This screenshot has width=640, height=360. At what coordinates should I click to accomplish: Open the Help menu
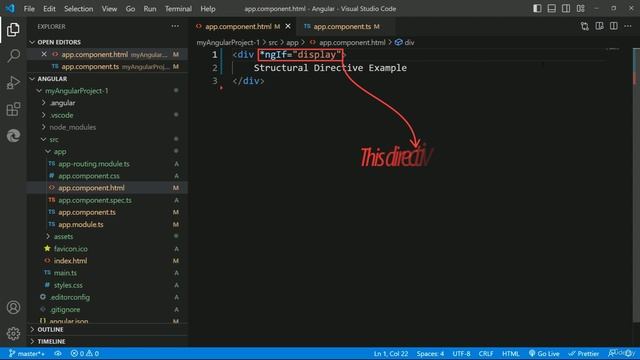click(x=208, y=9)
